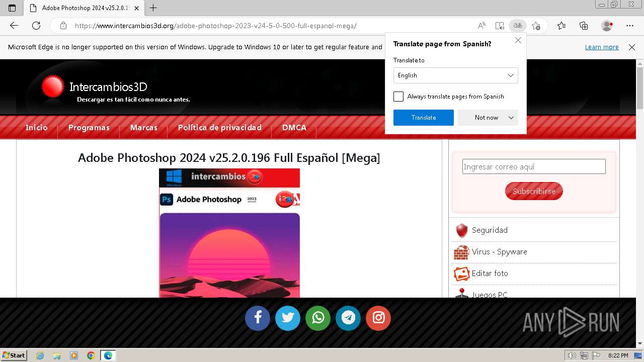This screenshot has height=362, width=644.
Task: Click the Editar foto icon
Action: (x=461, y=274)
